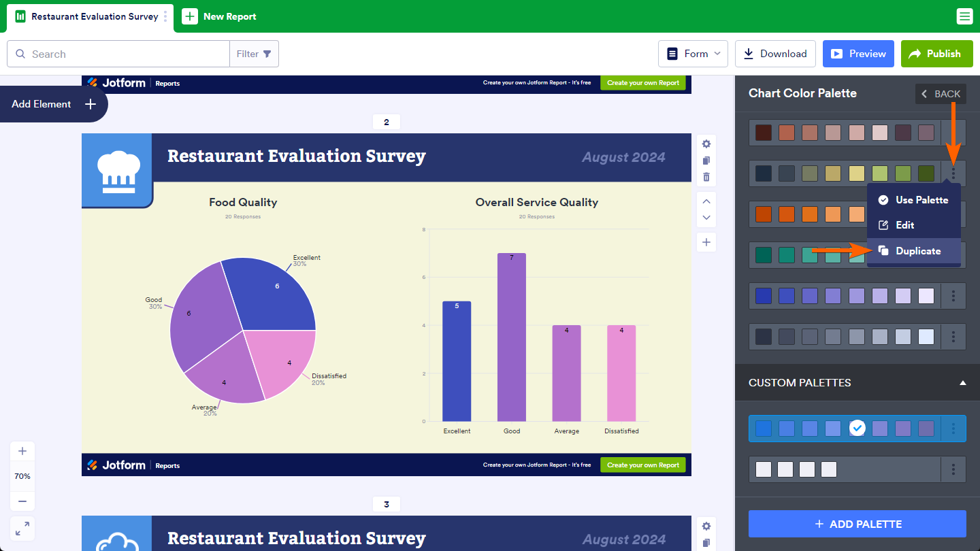980x551 pixels.
Task: Click the 70% zoom level indicator
Action: click(x=22, y=476)
